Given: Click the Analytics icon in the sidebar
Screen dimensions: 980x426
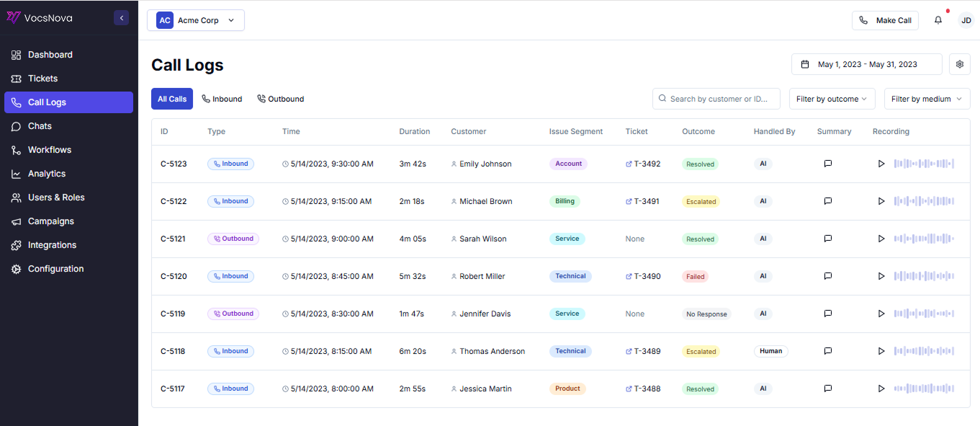Looking at the screenshot, I should 15,173.
